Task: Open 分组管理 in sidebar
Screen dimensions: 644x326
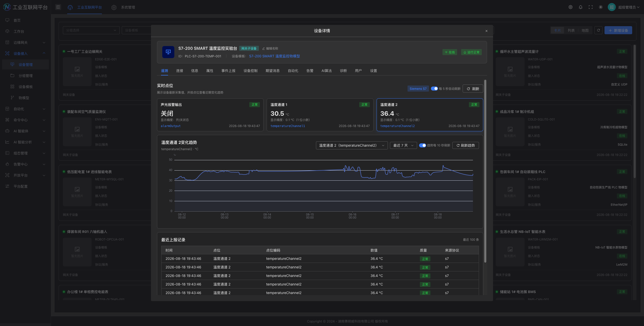Action: [25, 76]
